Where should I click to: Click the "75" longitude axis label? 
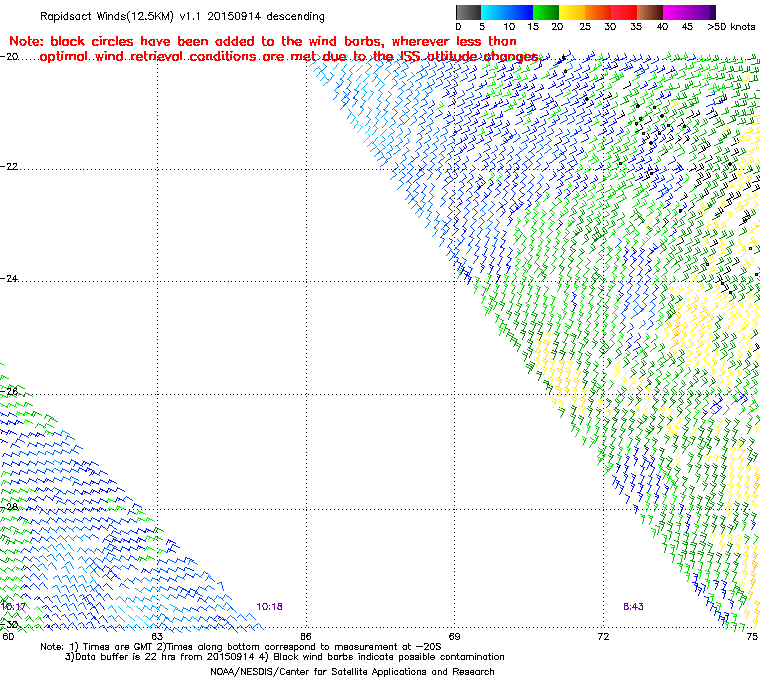752,636
